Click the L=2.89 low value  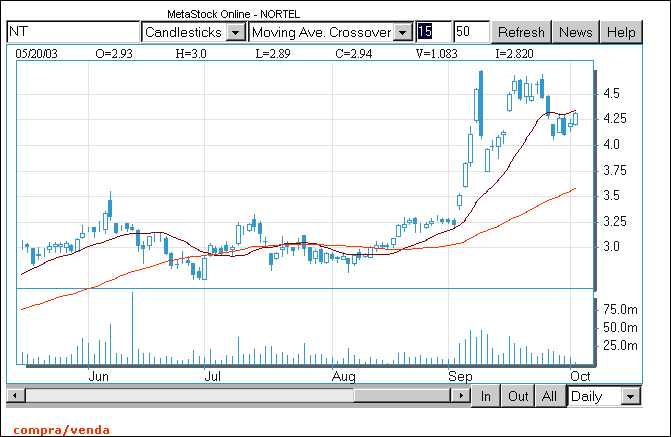273,54
